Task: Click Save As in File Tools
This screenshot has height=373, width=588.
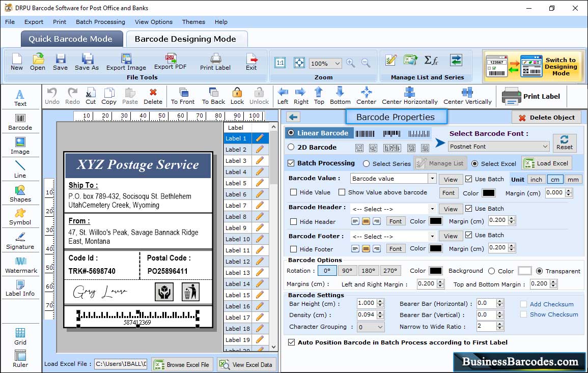Action: pos(87,62)
